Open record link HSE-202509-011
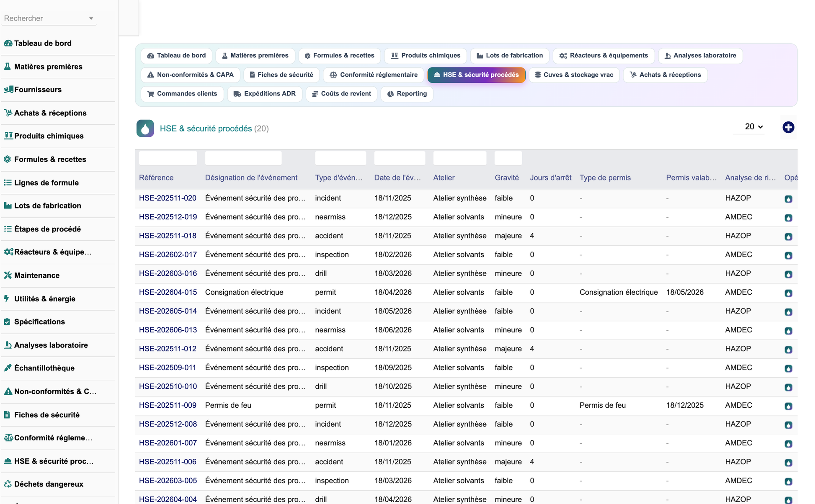Viewport: 815px width, 504px height. [x=168, y=368]
